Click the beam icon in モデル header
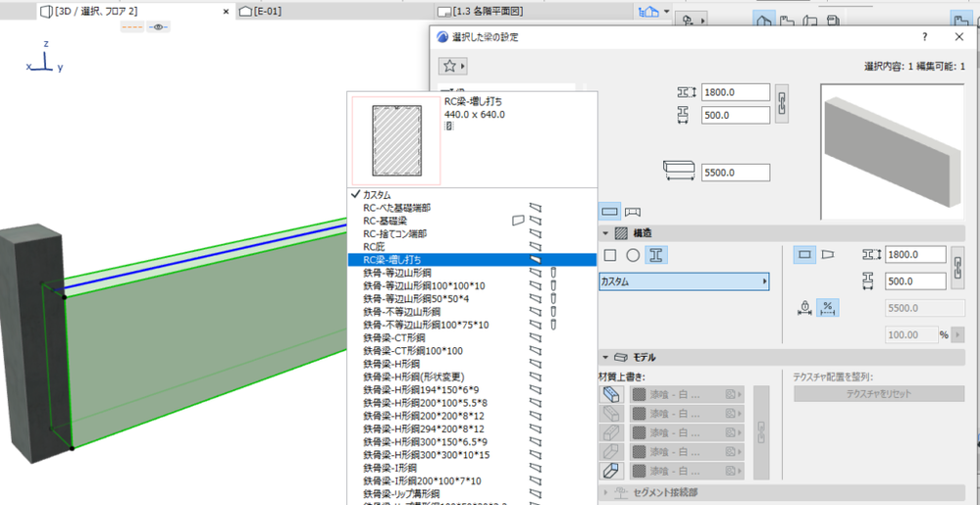980x505 pixels. point(621,358)
